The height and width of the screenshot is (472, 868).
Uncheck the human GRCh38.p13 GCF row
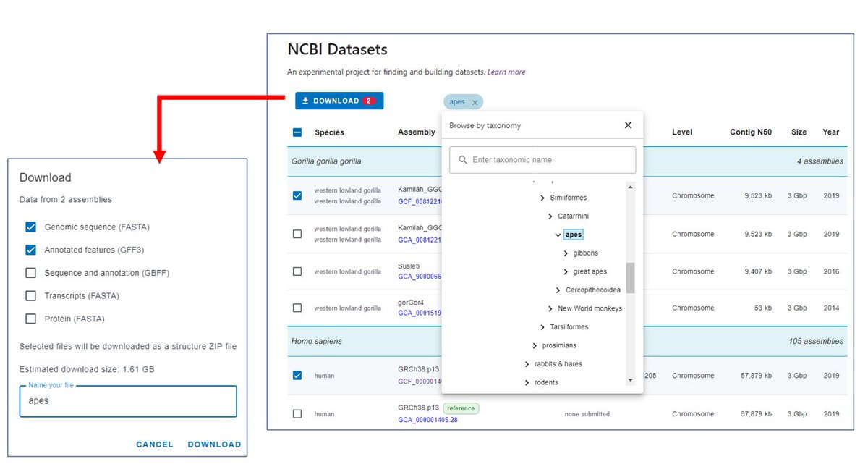297,376
